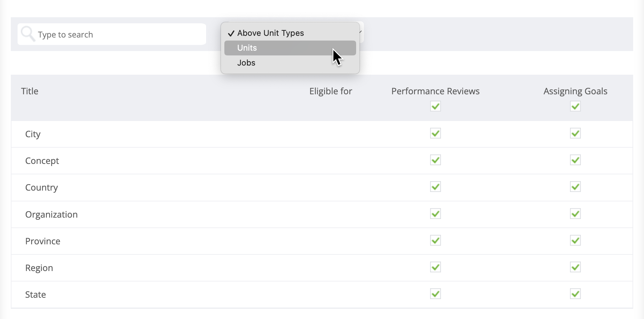Viewport: 644px width, 319px height.
Task: Select the State row title
Action: 35,295
